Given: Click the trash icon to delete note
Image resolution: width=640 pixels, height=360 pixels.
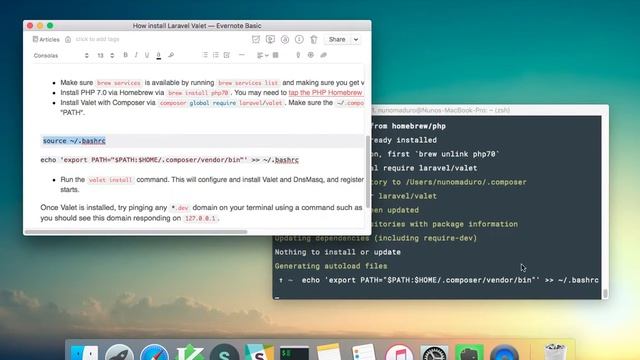Looking at the screenshot, I should (x=313, y=39).
